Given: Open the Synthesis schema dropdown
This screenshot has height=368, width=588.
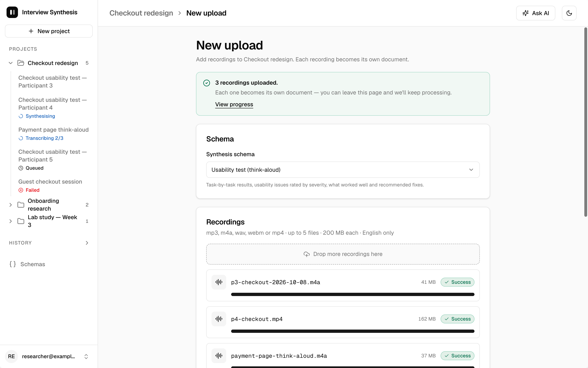Looking at the screenshot, I should coord(343,170).
